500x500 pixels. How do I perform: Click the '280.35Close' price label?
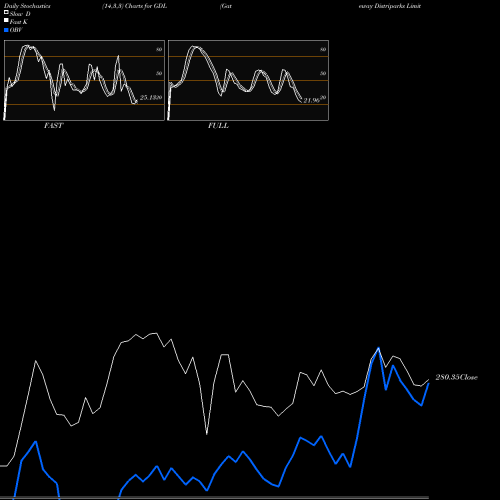[456, 377]
